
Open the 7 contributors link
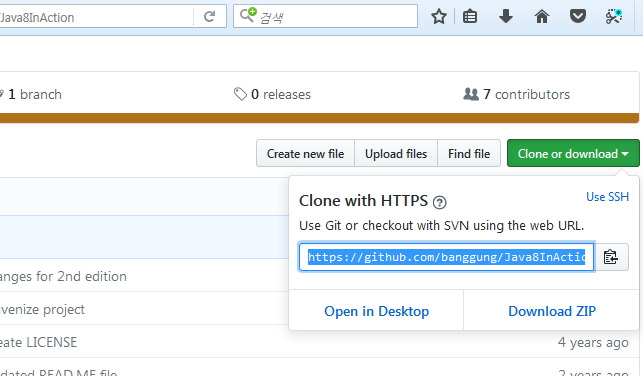point(516,94)
